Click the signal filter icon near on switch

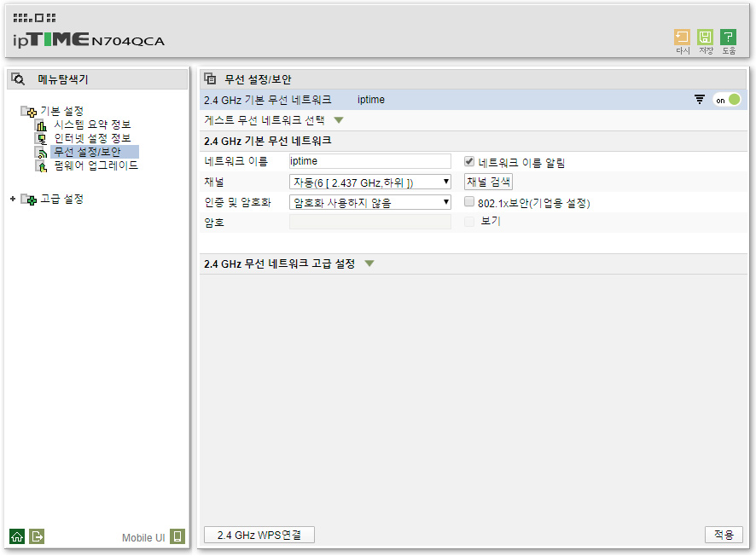coord(699,99)
